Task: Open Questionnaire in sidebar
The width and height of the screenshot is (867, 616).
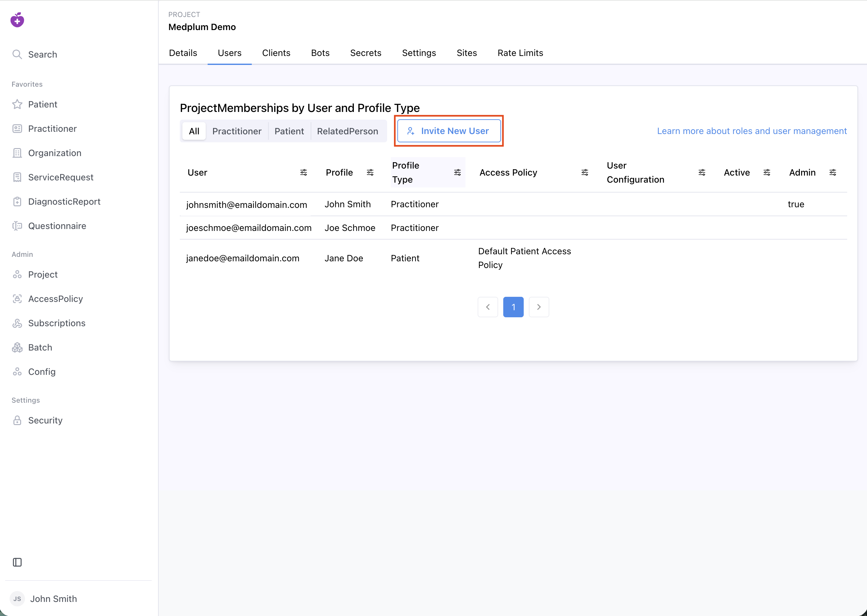Action: pos(49,226)
